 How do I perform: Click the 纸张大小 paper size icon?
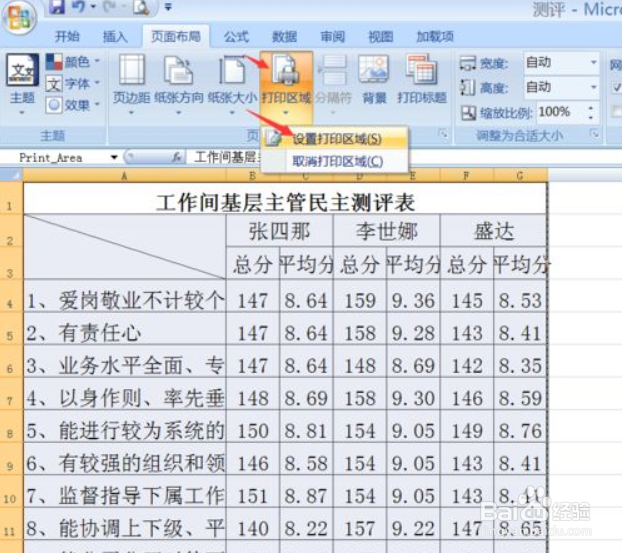232,71
